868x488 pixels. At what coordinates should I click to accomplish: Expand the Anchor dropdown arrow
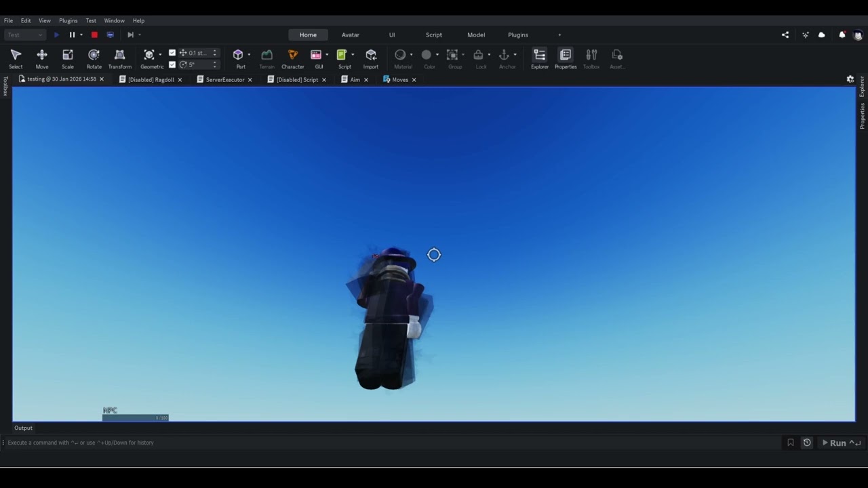[515, 55]
